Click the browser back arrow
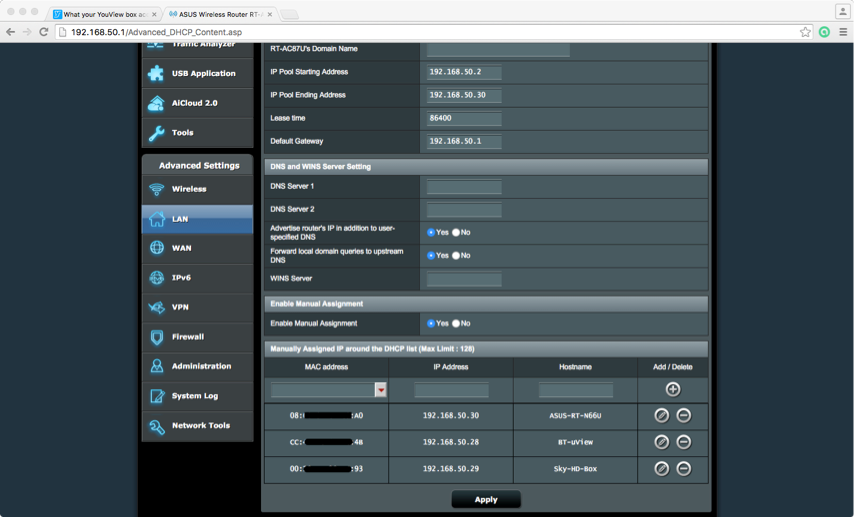854x518 pixels. [10, 32]
